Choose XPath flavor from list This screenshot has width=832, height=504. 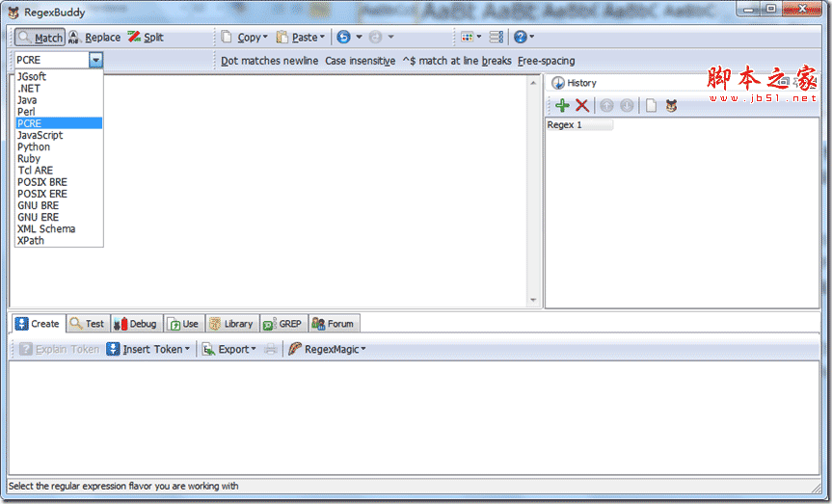coord(59,240)
